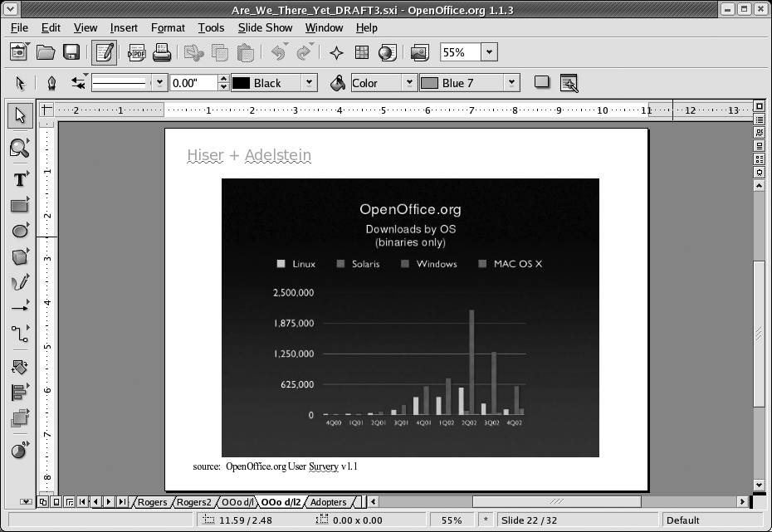This screenshot has height=532, width=772.
Task: Click the horizontal scrollbar left arrow
Action: pos(374,501)
